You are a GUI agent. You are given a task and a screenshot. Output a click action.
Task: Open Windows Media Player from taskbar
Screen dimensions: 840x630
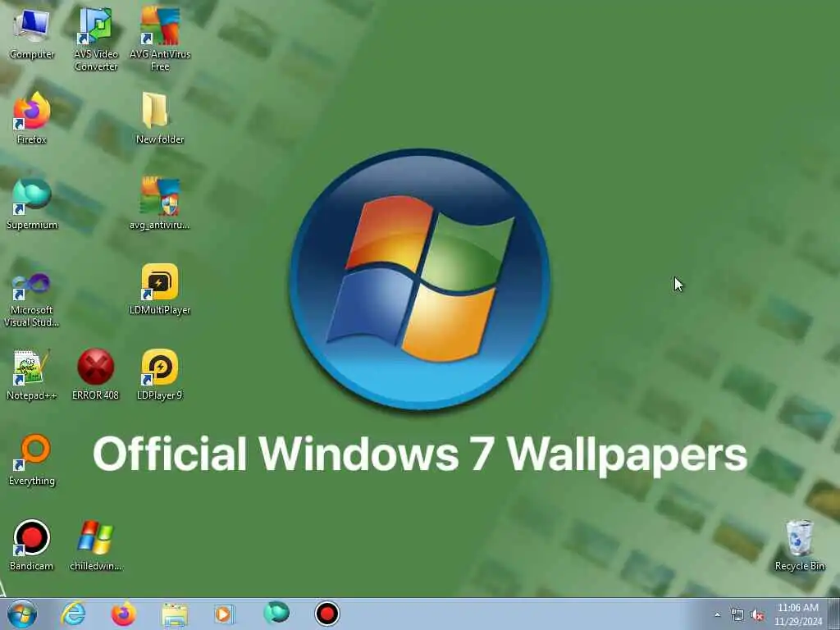[x=225, y=614]
